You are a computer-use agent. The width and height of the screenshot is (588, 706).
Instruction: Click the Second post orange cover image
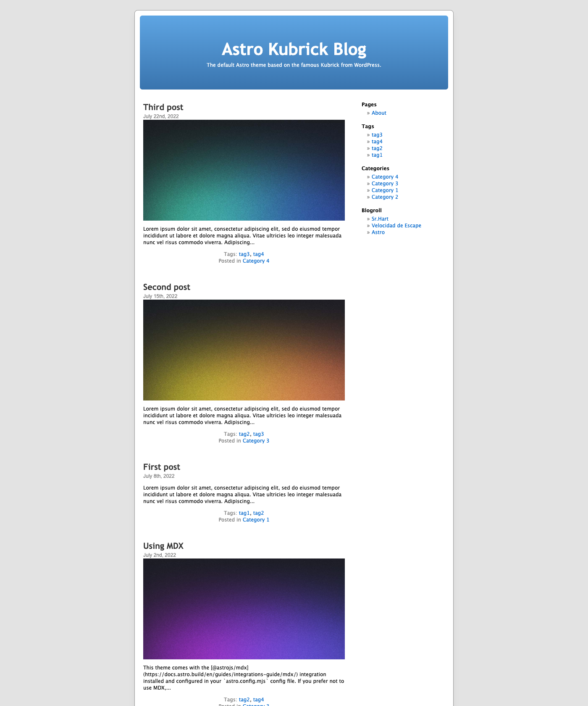pos(244,350)
